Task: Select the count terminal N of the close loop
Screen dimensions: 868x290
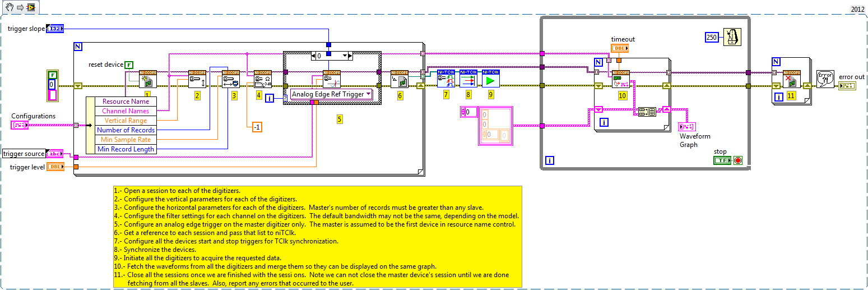Action: point(776,62)
